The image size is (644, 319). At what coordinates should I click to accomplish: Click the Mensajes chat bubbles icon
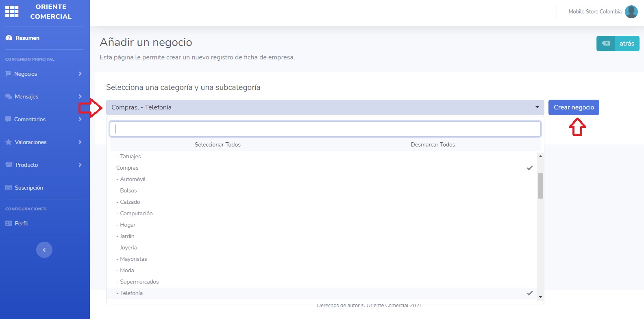[x=9, y=96]
